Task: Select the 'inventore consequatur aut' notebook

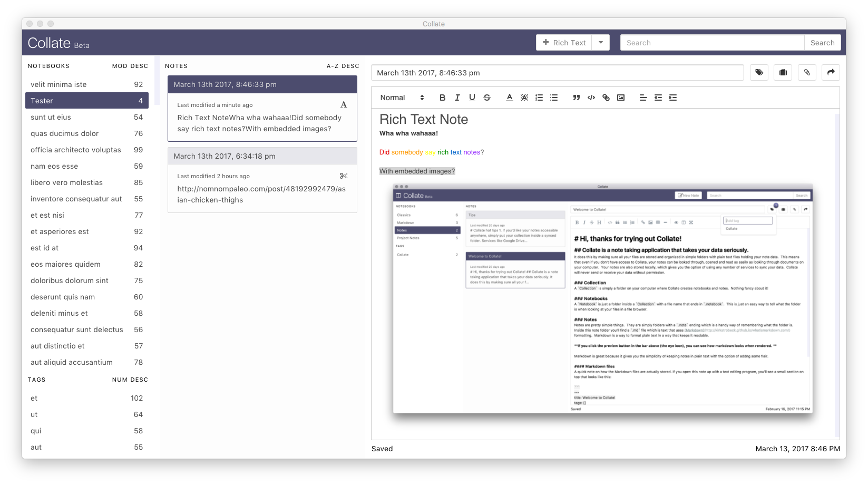Action: point(87,199)
